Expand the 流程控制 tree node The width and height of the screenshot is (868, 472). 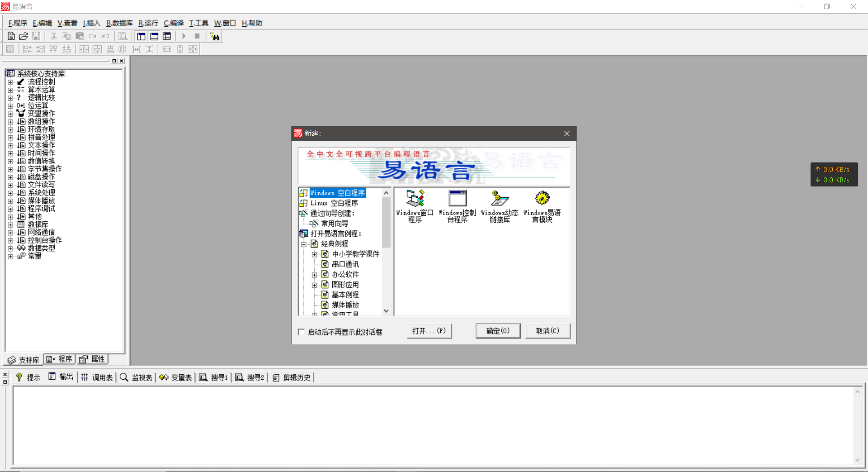(10, 82)
